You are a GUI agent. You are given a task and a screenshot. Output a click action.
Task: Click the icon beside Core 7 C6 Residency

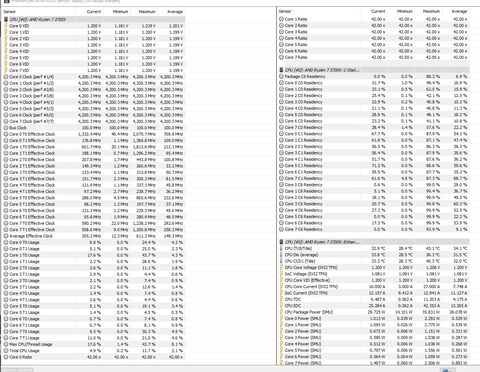click(x=281, y=229)
